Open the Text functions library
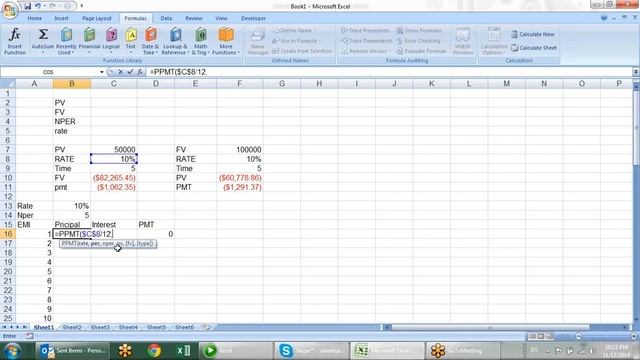Viewport: 640px width, 360px height. coord(131,41)
